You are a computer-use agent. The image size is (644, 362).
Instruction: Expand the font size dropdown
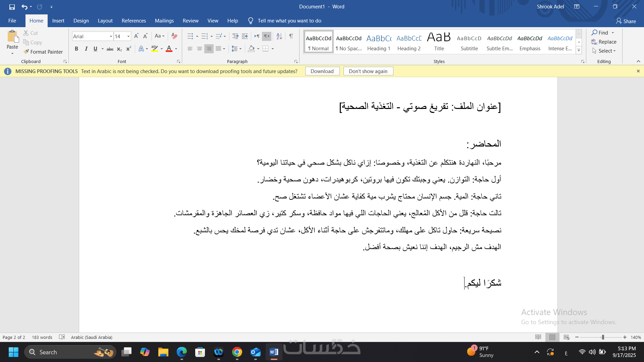pos(128,36)
